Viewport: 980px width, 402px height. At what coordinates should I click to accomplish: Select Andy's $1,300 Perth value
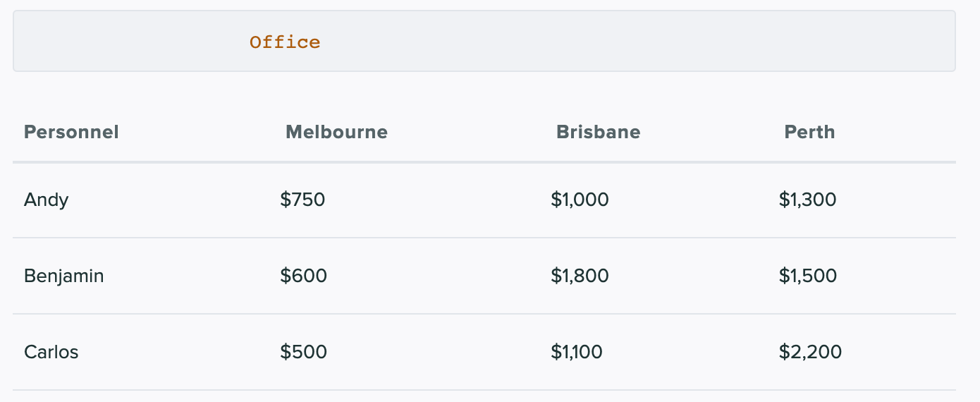pos(807,200)
